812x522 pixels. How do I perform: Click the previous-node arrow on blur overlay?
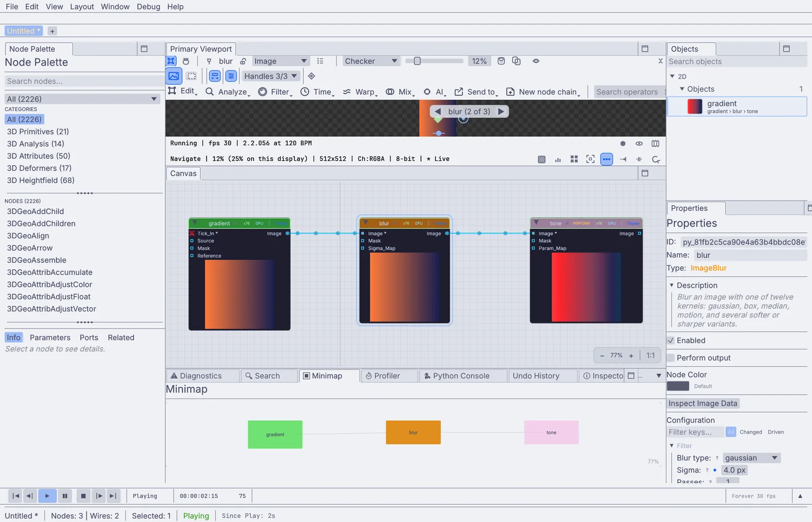[437, 112]
